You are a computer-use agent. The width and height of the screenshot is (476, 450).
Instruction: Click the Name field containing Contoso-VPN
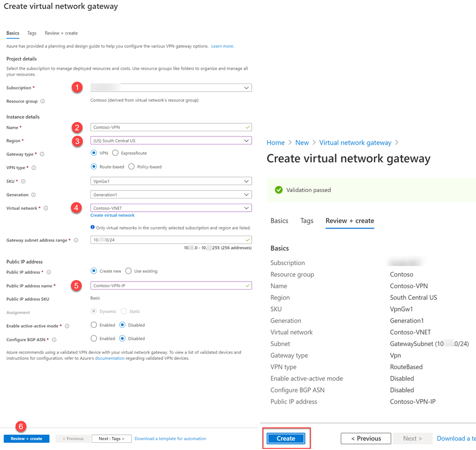pos(171,127)
